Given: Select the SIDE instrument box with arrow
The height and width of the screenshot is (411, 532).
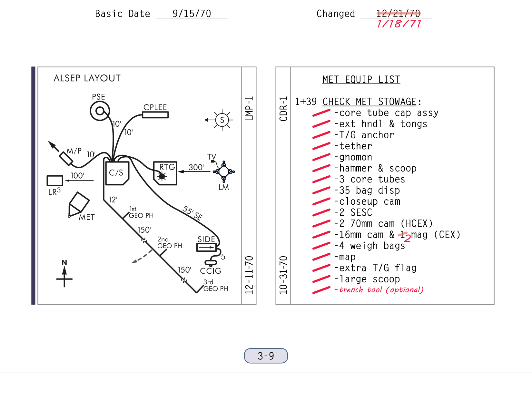Looking at the screenshot, I should tap(206, 248).
